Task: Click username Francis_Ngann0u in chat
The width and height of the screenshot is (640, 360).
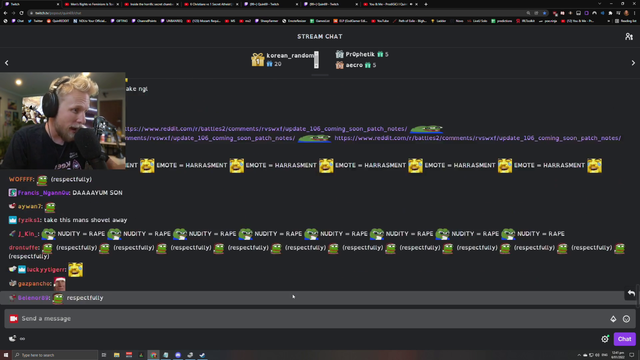Action: (x=44, y=193)
